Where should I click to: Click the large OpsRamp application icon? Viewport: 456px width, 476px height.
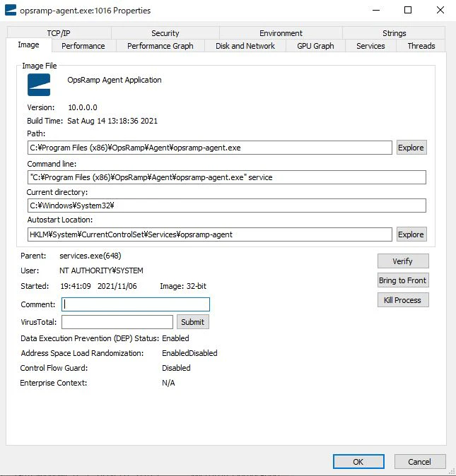click(x=39, y=85)
